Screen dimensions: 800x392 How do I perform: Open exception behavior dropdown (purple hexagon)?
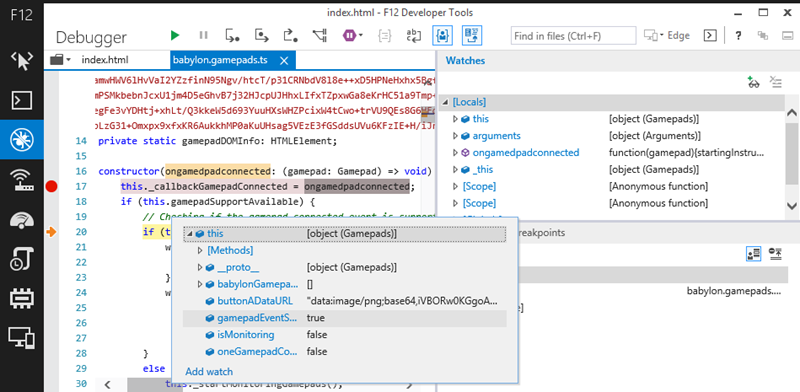[353, 35]
